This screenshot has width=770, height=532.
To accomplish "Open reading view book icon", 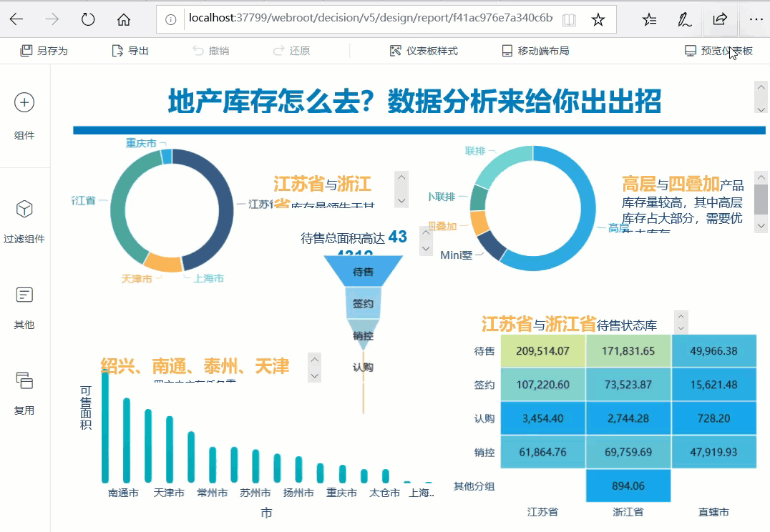I will point(569,19).
